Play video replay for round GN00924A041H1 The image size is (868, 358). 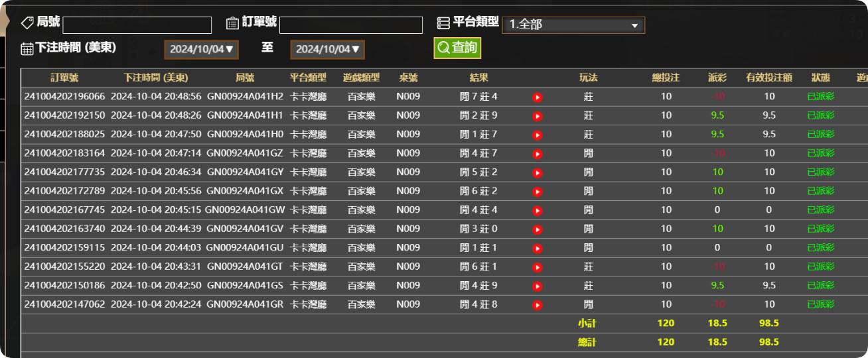click(538, 116)
